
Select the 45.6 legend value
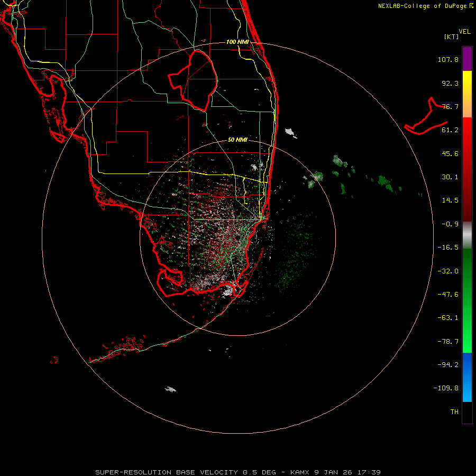coord(450,153)
